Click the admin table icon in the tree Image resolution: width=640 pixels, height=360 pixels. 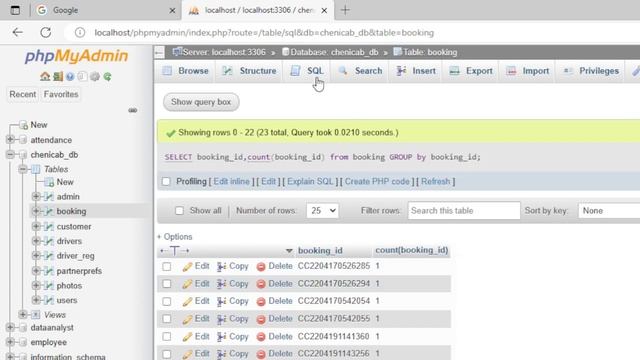[49, 197]
